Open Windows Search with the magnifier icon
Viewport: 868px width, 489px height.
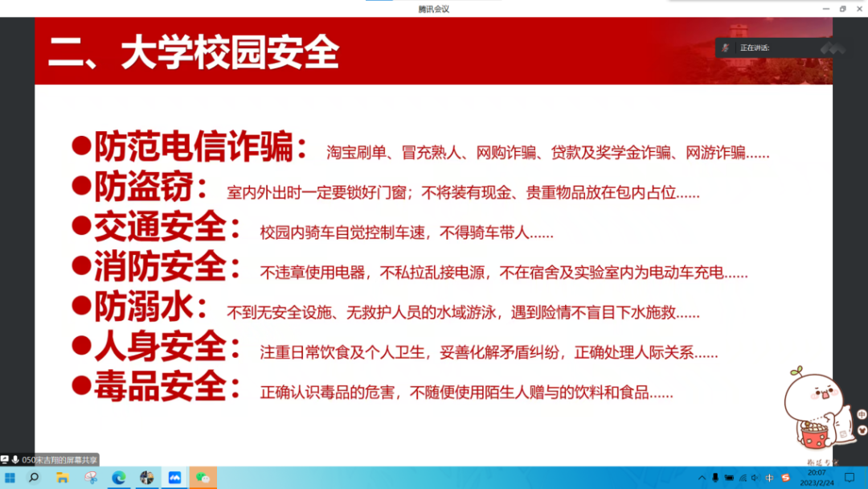33,478
